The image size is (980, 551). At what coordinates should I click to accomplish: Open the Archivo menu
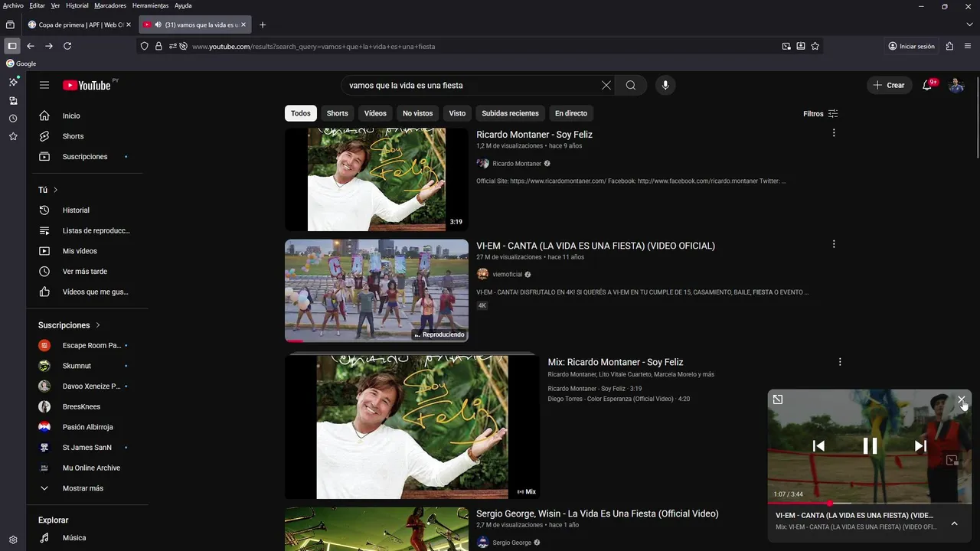[x=13, y=5]
